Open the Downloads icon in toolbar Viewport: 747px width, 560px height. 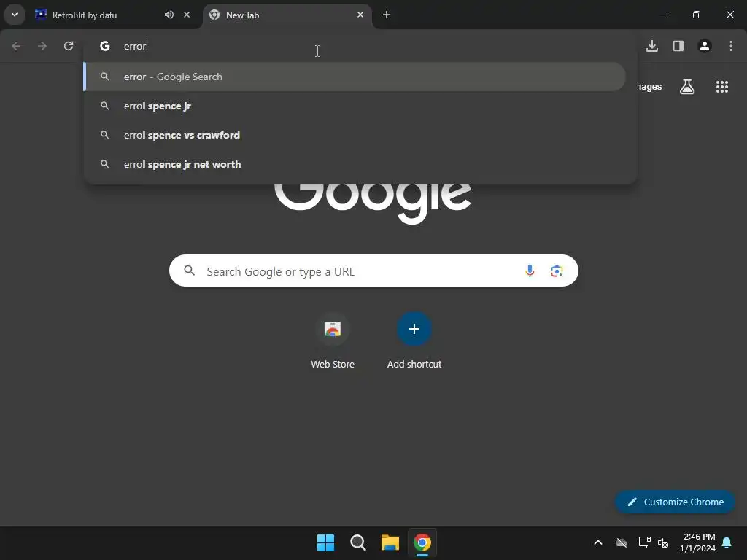[x=652, y=46]
